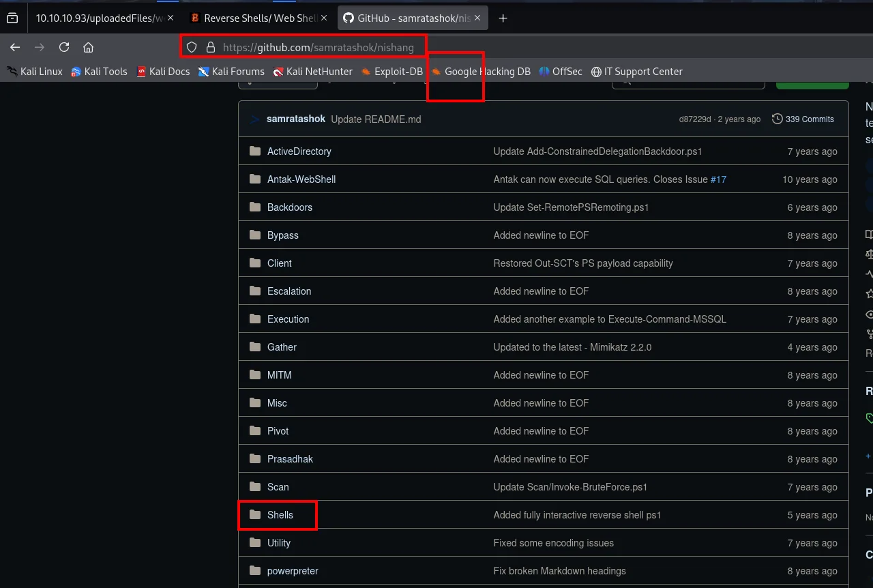
Task: Open the Bypass folder
Action: (283, 235)
